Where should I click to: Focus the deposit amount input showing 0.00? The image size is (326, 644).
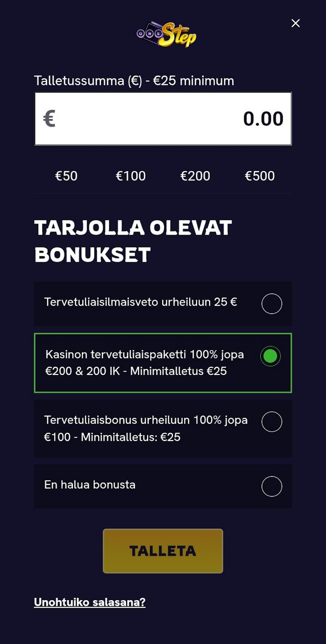(163, 119)
